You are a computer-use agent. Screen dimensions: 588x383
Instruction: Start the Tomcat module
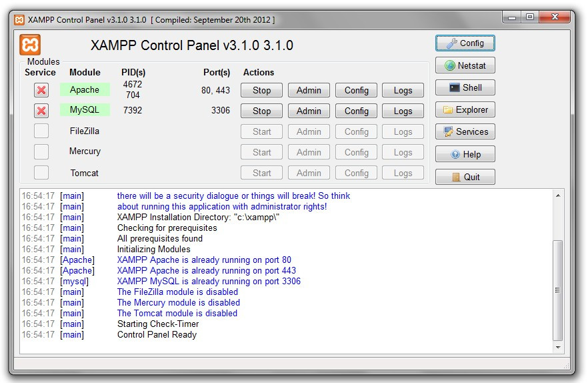coord(261,173)
